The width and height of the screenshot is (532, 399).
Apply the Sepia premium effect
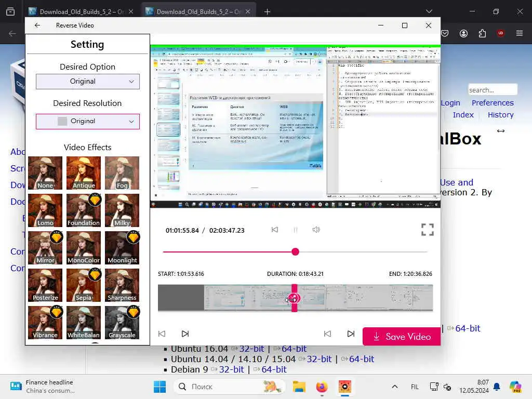pyautogui.click(x=84, y=285)
